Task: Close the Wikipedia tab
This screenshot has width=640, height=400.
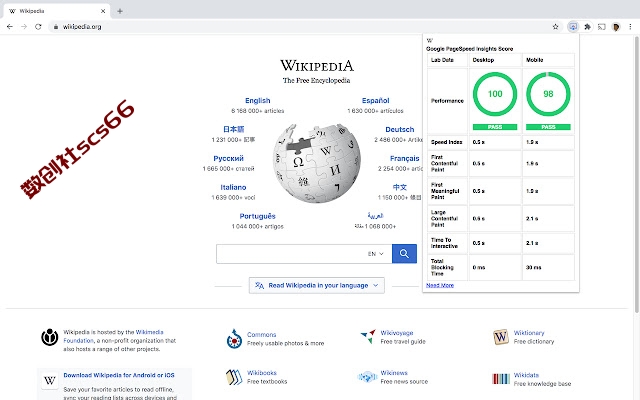Action: coord(103,11)
